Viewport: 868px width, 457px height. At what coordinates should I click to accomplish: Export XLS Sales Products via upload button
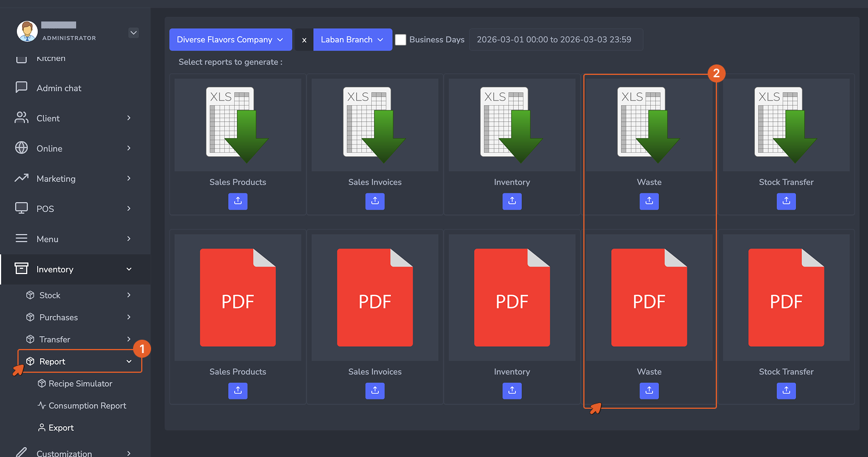tap(238, 201)
